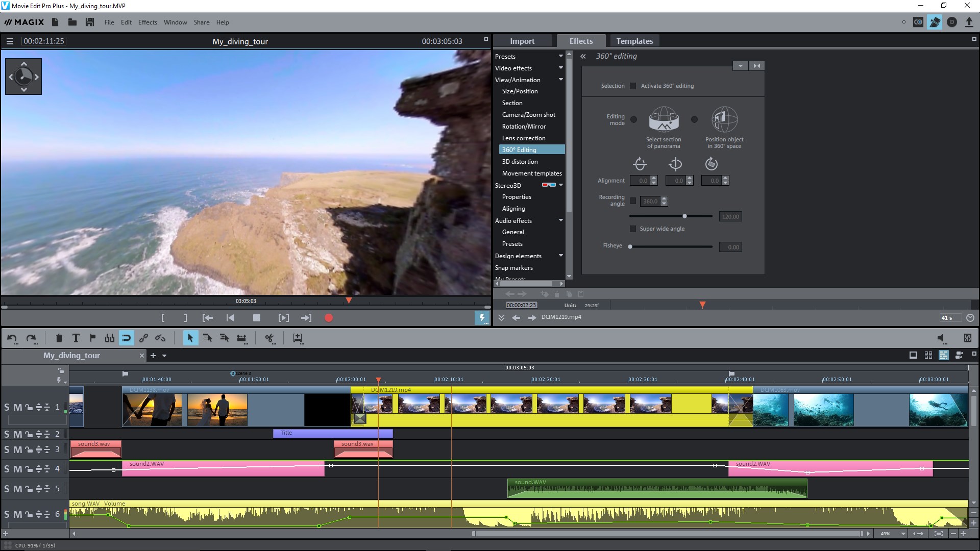The height and width of the screenshot is (551, 980).
Task: Select the My_diving_tour timeline tab
Action: click(71, 356)
